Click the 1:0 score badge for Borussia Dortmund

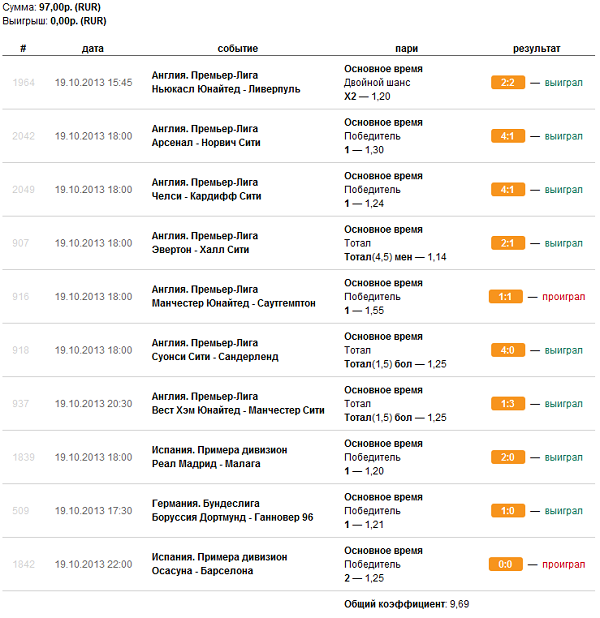(x=507, y=511)
